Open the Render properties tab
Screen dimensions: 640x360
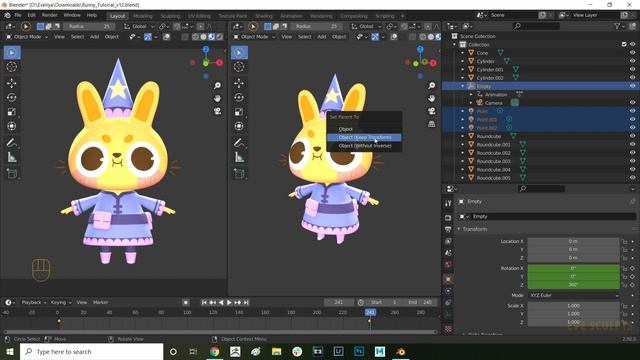448,218
